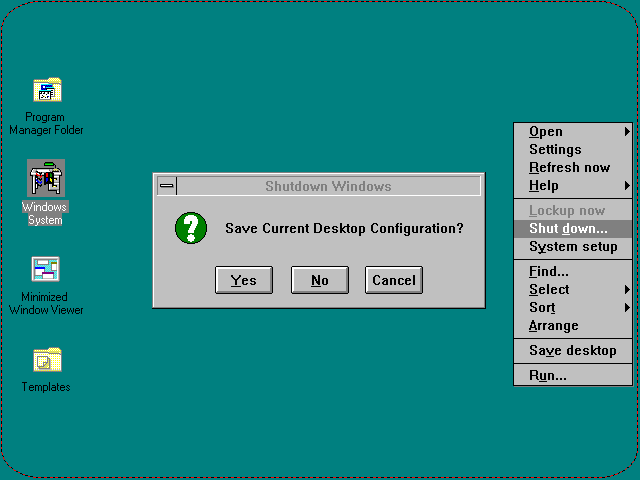Viewport: 640px width, 480px height.
Task: Click the Minimized Window Viewer label text
Action: (x=46, y=303)
